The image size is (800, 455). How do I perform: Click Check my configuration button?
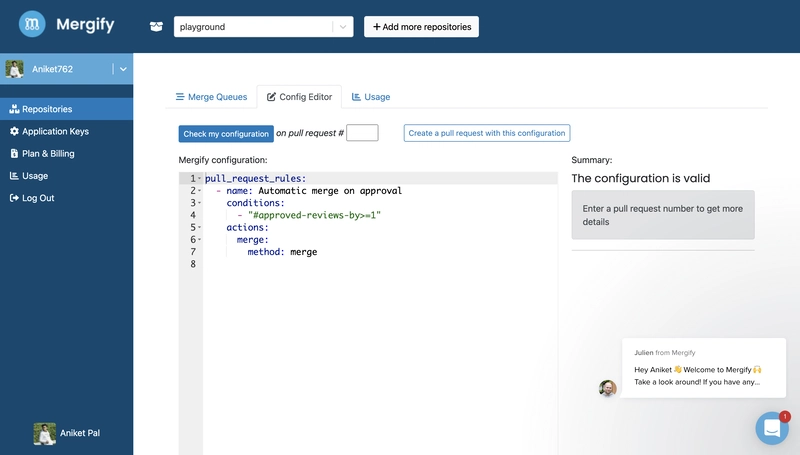(226, 134)
